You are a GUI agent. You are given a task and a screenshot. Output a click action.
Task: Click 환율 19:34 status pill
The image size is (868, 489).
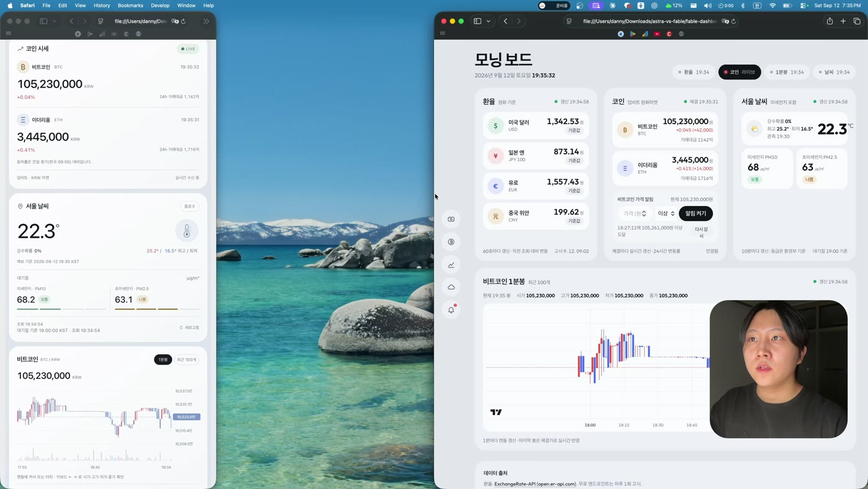click(693, 72)
